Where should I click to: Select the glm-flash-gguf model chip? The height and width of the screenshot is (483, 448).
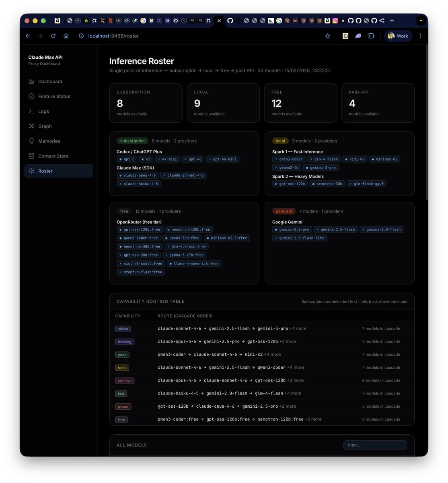(x=366, y=184)
